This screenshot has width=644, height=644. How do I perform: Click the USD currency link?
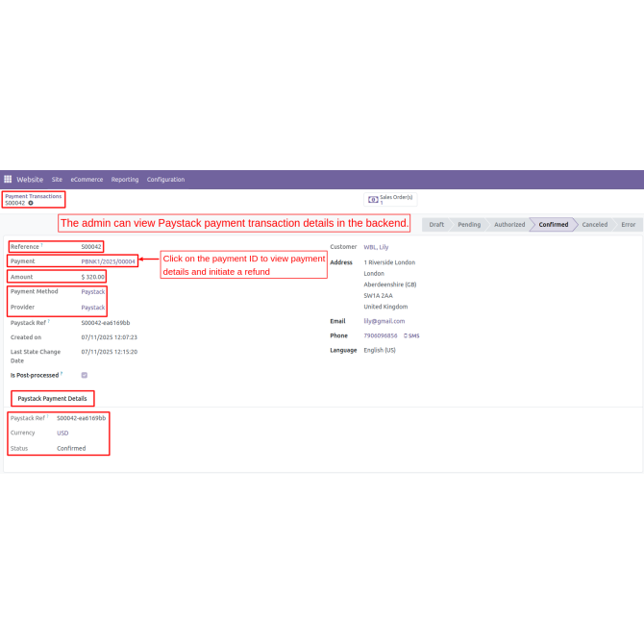(x=62, y=433)
